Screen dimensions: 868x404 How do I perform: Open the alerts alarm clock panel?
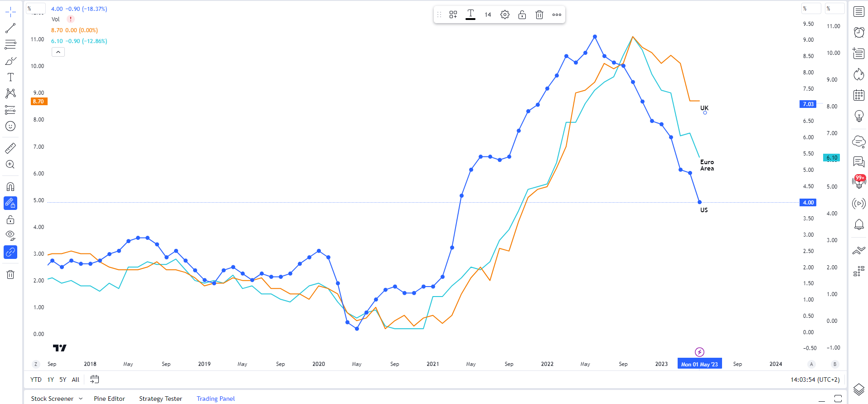[x=859, y=32]
